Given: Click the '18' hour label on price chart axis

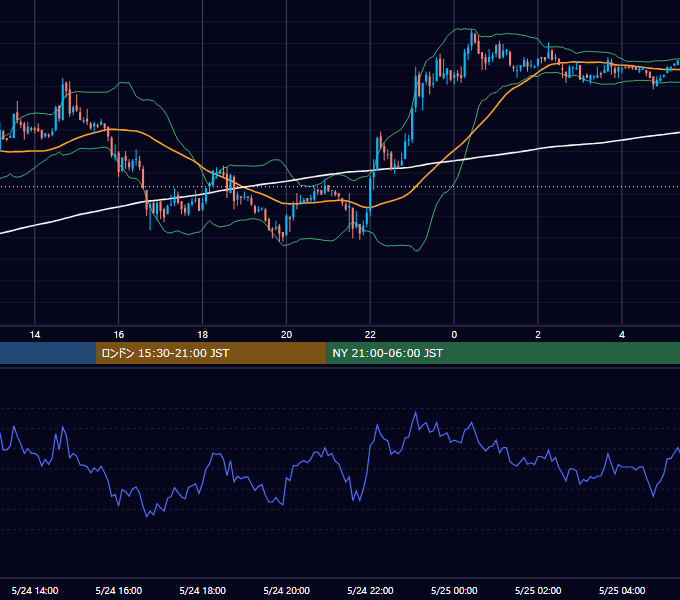Looking at the screenshot, I should pyautogui.click(x=203, y=335).
